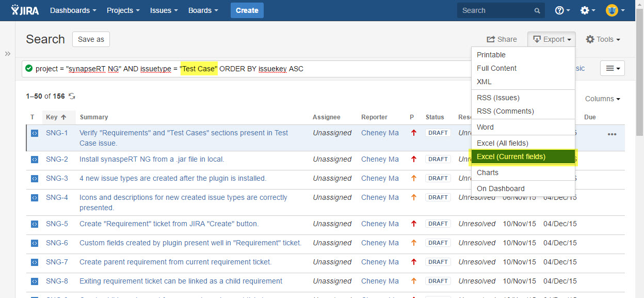This screenshot has height=298, width=644.
Task: Click the JIRA logo in header
Action: pos(25,10)
